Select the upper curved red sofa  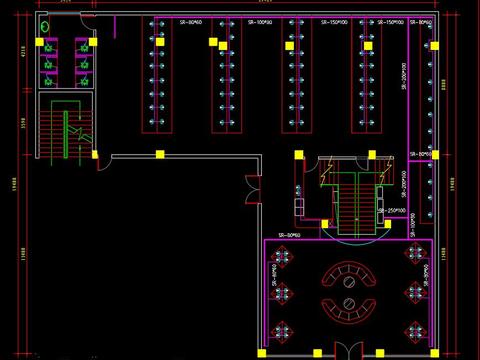click(x=349, y=273)
